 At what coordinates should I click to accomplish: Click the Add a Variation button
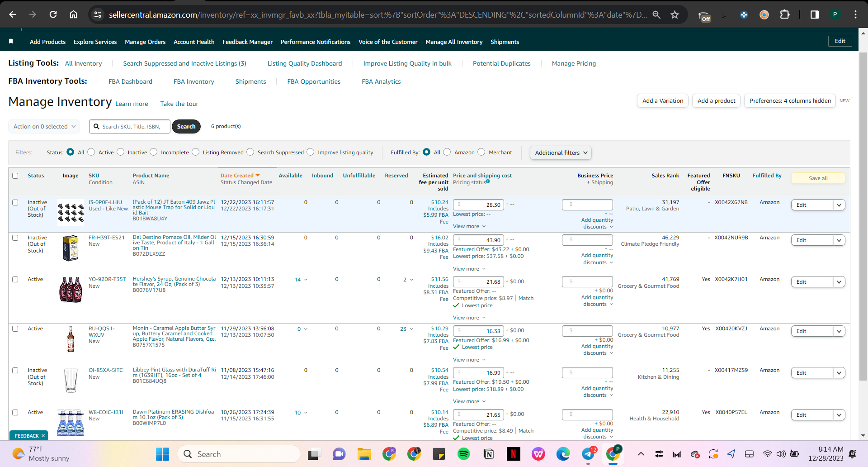[x=663, y=100]
